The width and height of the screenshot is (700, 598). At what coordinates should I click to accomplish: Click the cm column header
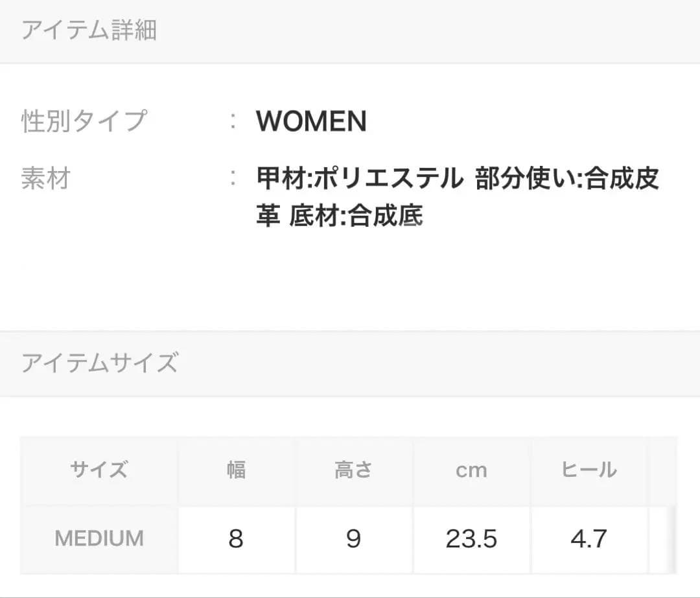[x=471, y=470]
